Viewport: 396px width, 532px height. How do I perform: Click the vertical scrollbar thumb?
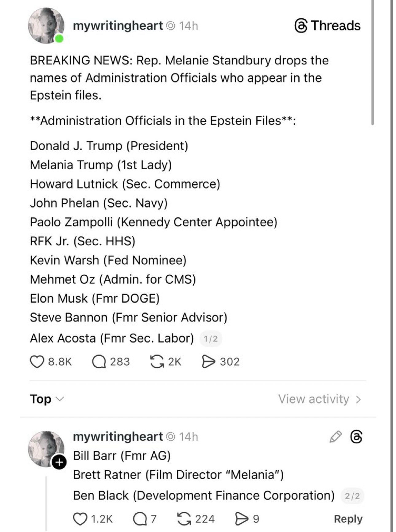point(372,61)
